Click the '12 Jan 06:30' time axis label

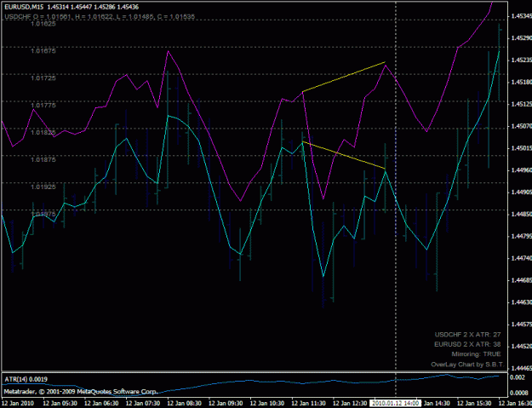coord(101,403)
